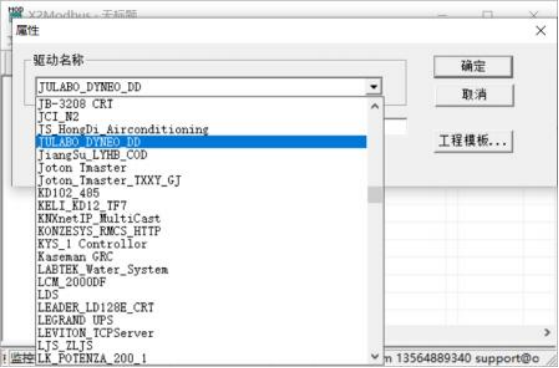Select LABTEK_Water_System driver
The height and width of the screenshot is (368, 559).
coord(201,269)
